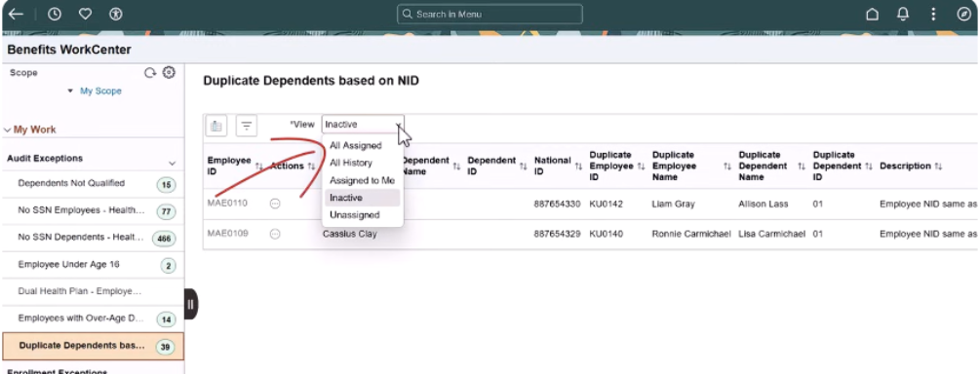Click duplicate employee Liam Gray

[673, 204]
